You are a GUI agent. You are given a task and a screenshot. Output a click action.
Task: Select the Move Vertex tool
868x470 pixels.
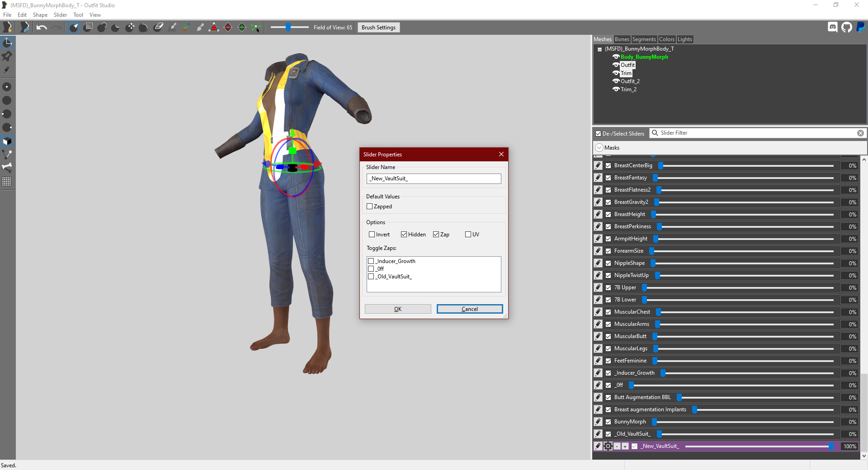[x=256, y=28]
